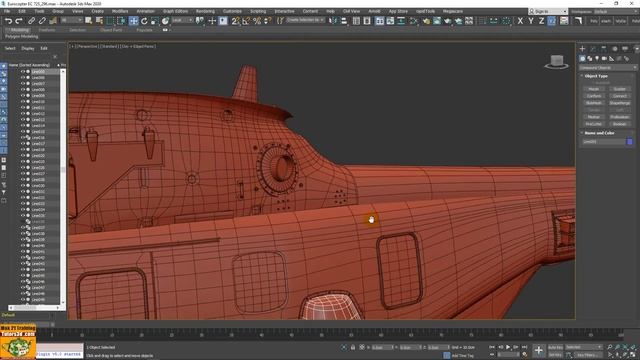Open the Modifiers menu
This screenshot has height=360, width=640.
[120, 11]
